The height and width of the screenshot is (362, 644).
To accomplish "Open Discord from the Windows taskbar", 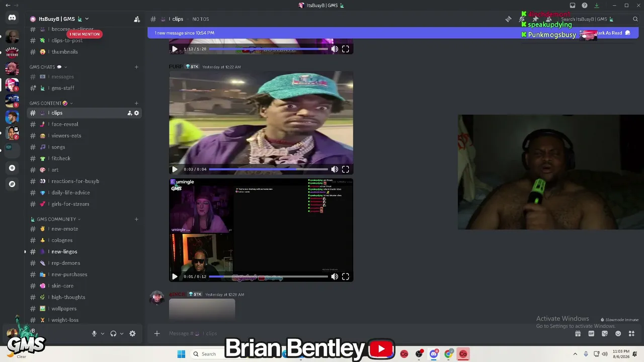I will click(x=434, y=354).
